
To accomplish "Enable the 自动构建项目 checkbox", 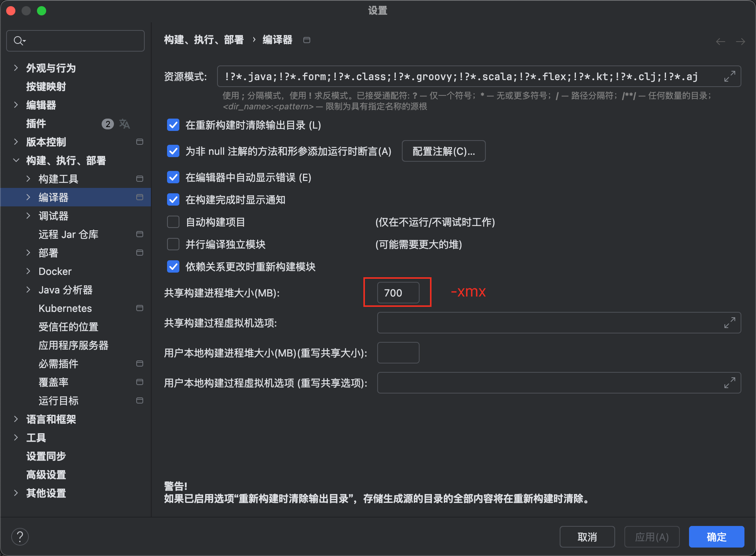I will coord(173,222).
